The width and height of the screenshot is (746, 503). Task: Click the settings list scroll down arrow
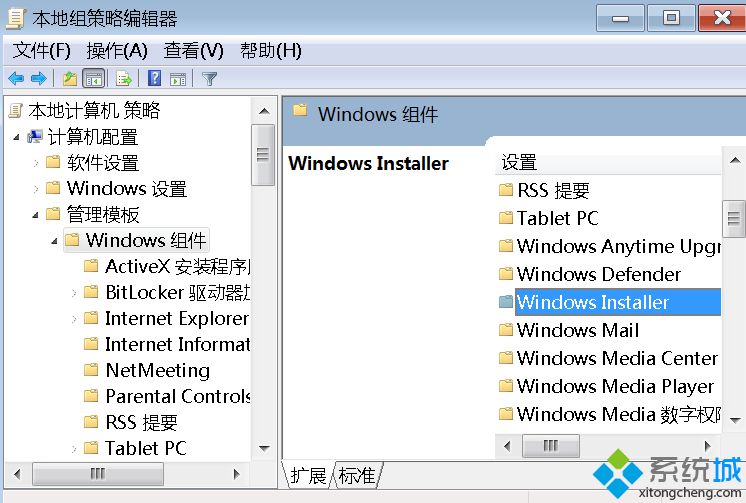pyautogui.click(x=735, y=420)
